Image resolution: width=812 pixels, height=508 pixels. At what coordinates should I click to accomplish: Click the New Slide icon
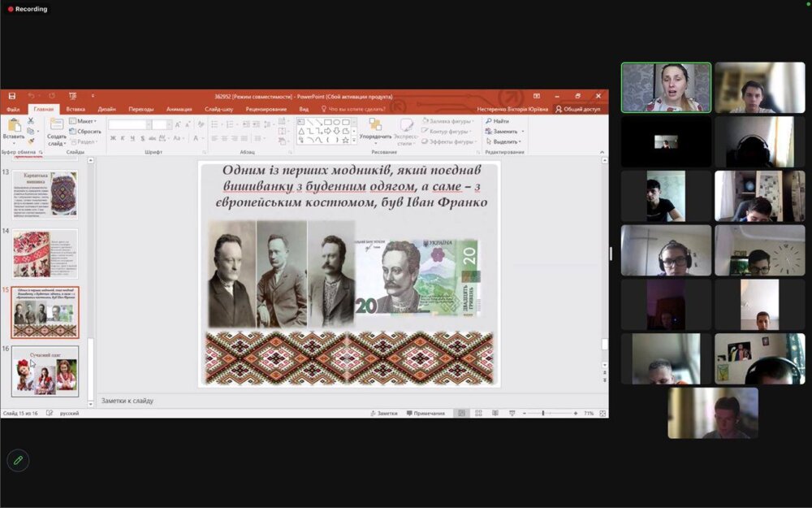pyautogui.click(x=57, y=125)
